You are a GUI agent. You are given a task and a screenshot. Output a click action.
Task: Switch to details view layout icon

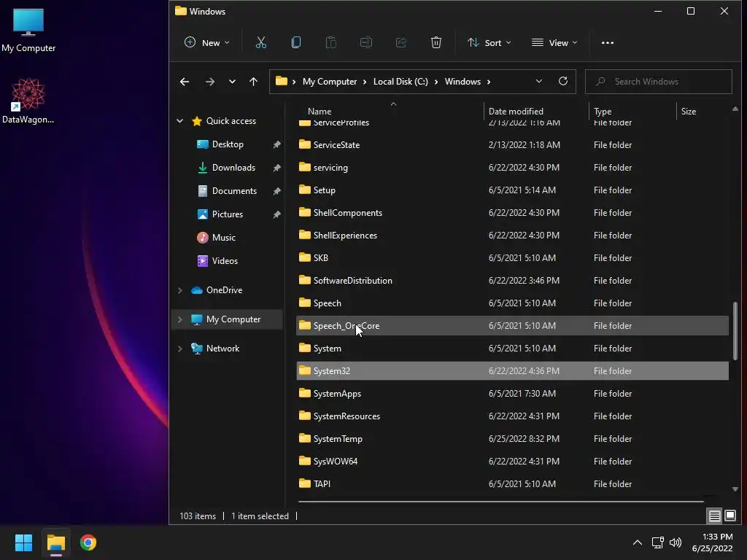click(715, 516)
